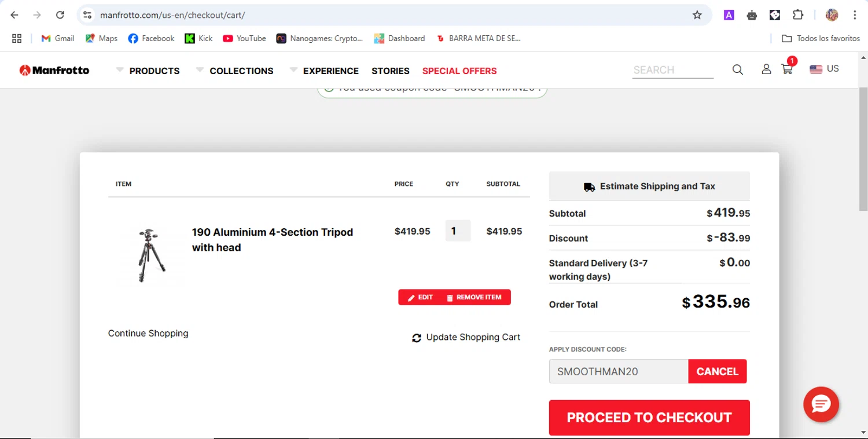Open Nanogames Crypto bookmark
This screenshot has height=439, width=868.
click(x=319, y=38)
